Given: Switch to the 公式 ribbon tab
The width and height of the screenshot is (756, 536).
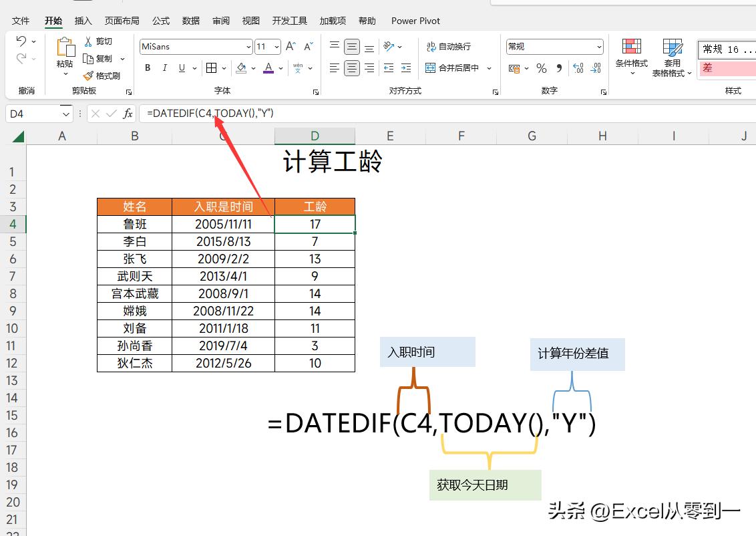Looking at the screenshot, I should point(160,21).
